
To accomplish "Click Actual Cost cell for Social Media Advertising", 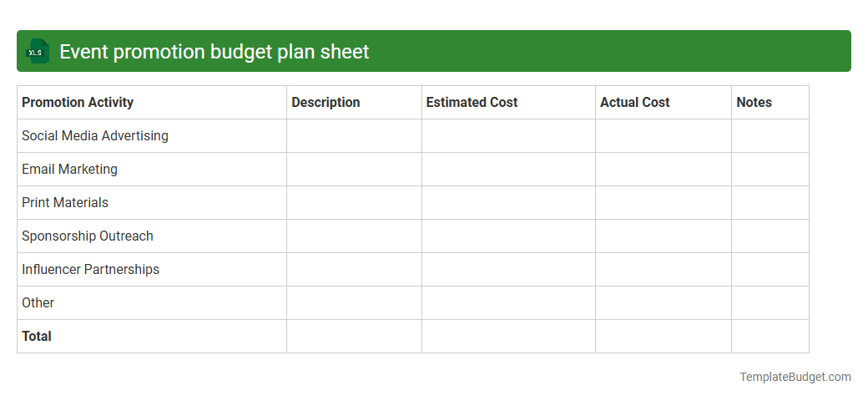I will click(664, 135).
